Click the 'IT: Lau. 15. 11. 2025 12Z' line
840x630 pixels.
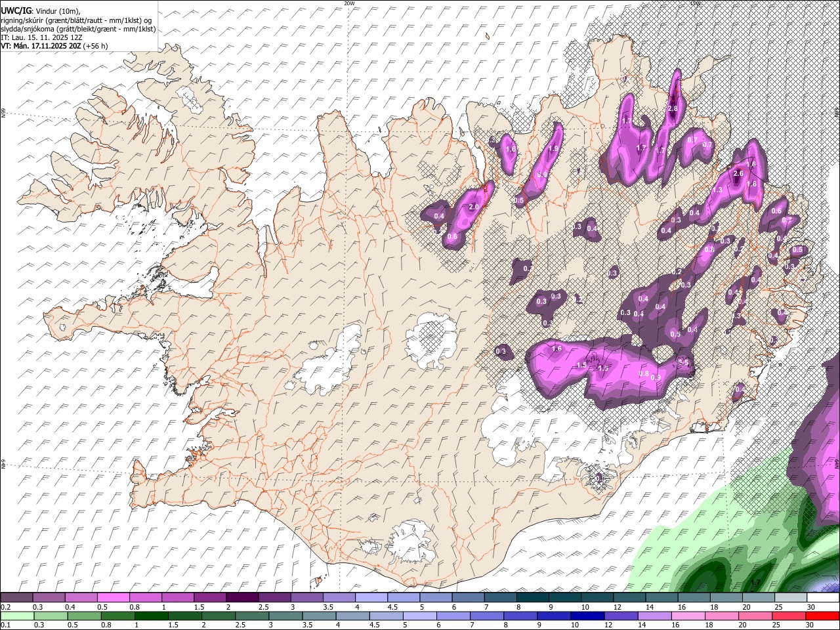click(41, 37)
